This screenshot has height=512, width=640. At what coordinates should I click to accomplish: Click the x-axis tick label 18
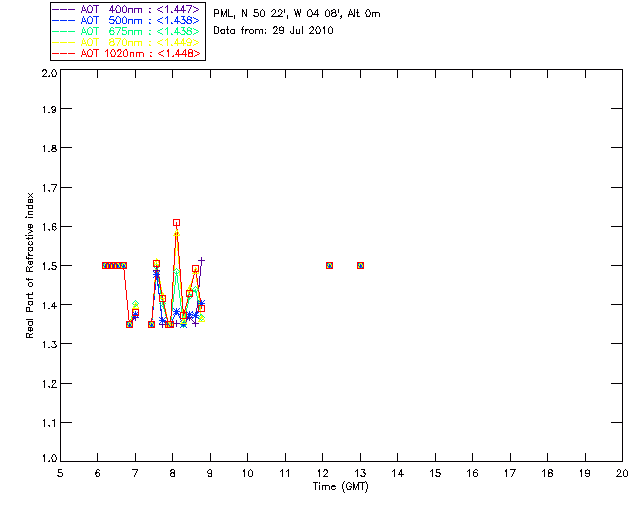[x=547, y=473]
